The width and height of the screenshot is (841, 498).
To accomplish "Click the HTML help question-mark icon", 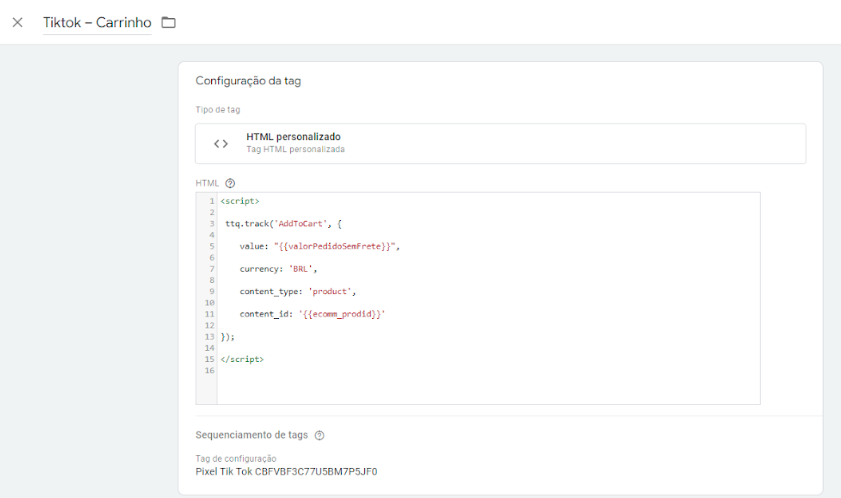I will 230,183.
